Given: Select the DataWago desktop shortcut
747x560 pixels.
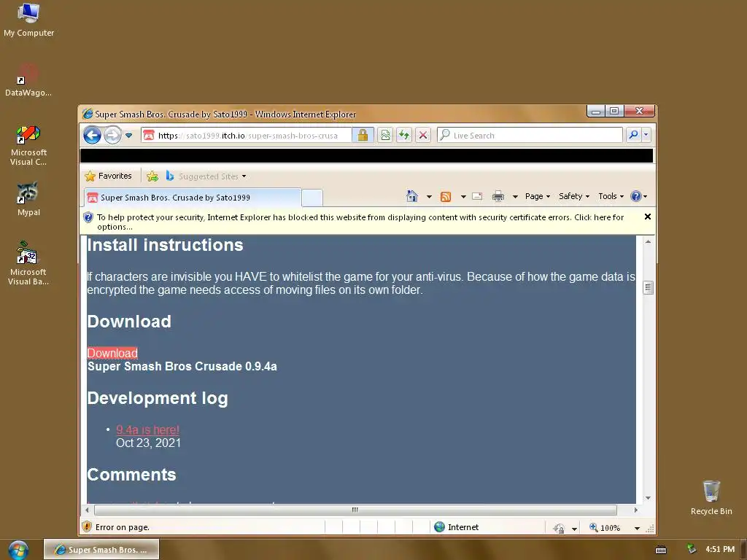Looking at the screenshot, I should (x=28, y=80).
